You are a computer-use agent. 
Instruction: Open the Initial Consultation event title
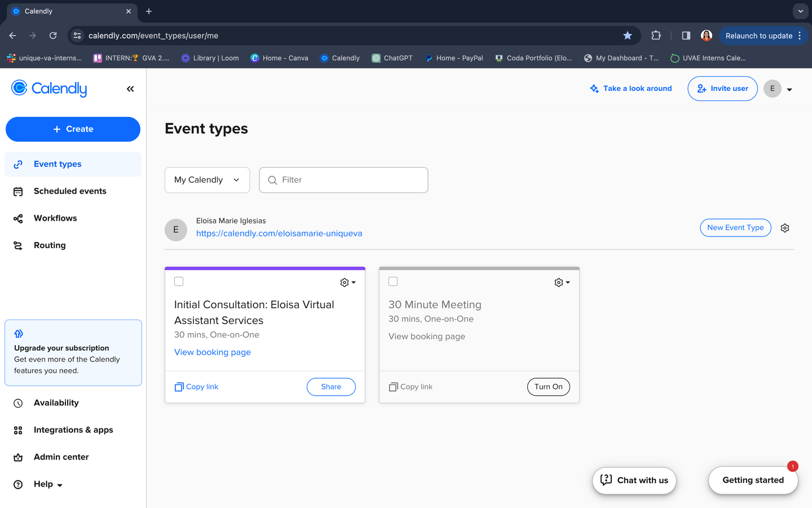tap(254, 313)
